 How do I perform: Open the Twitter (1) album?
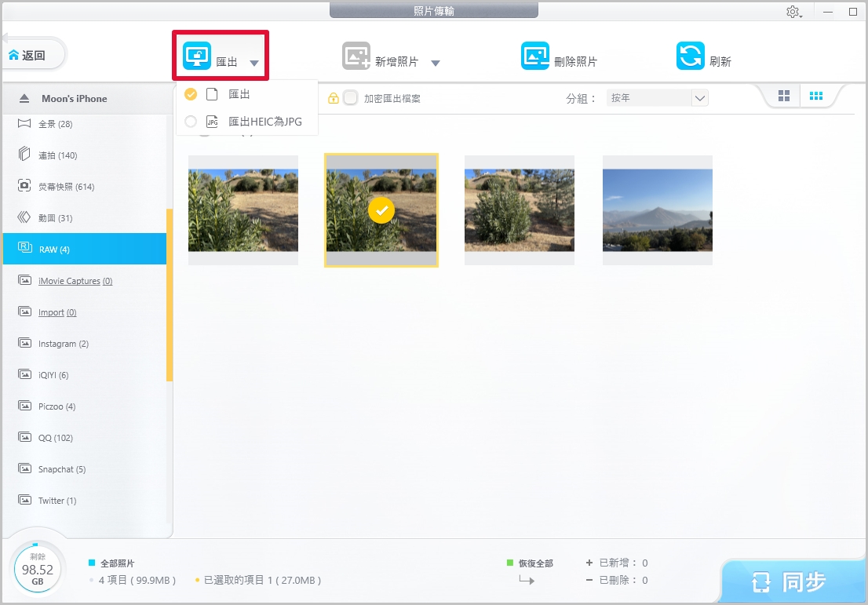(x=85, y=501)
